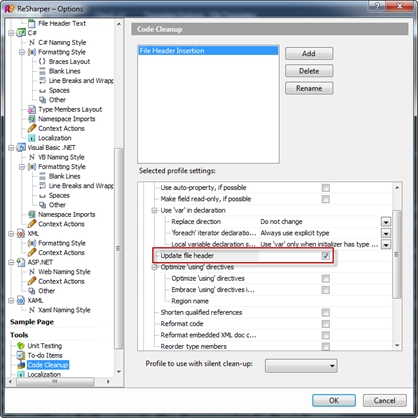Collapse the Use 'var' in declaration group
This screenshot has height=418, width=418.
coord(154,210)
